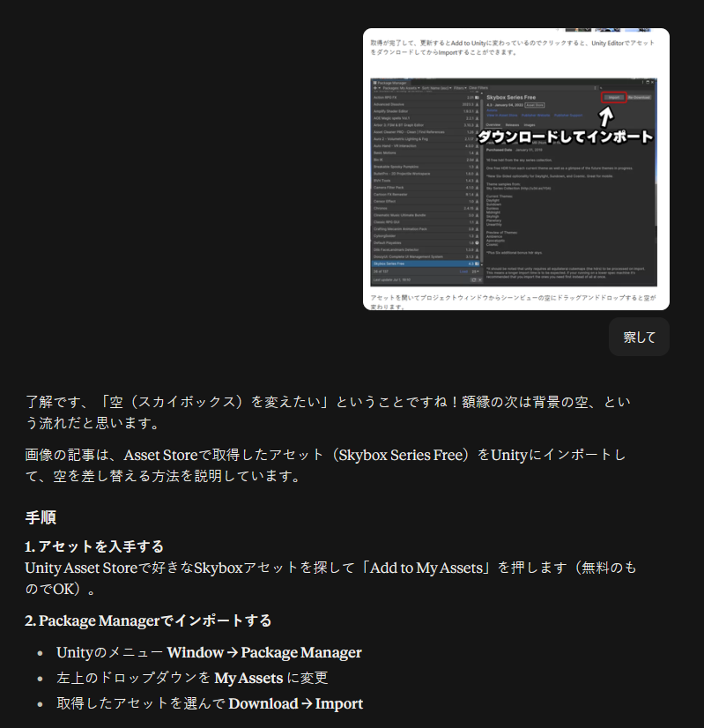Click the paragraph starting "画像の記事は、Asset Store"
The image size is (704, 728).
click(325, 465)
